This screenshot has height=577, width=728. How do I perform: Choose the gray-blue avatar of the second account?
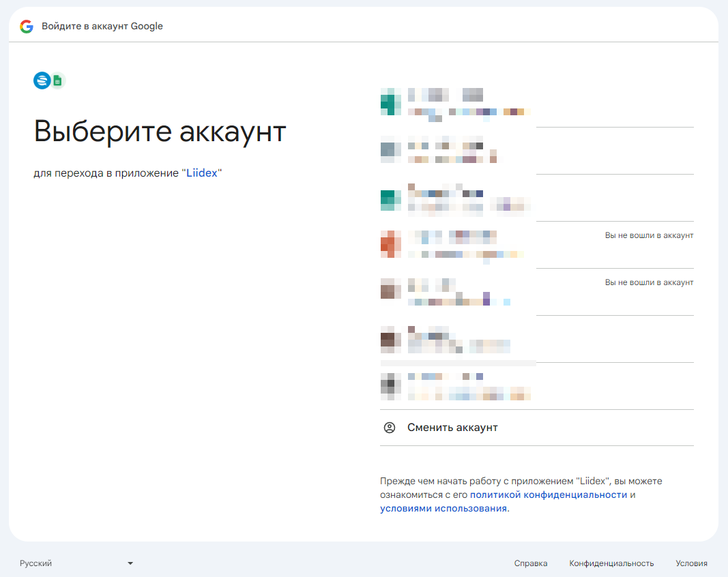390,150
